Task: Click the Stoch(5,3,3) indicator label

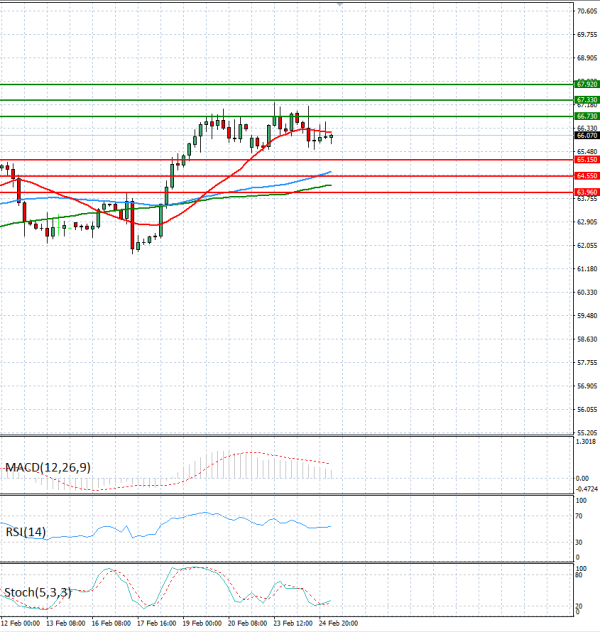Action: point(37,592)
